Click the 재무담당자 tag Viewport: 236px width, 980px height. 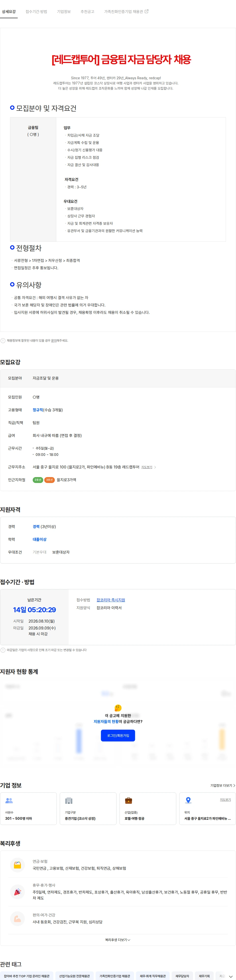click(182, 976)
